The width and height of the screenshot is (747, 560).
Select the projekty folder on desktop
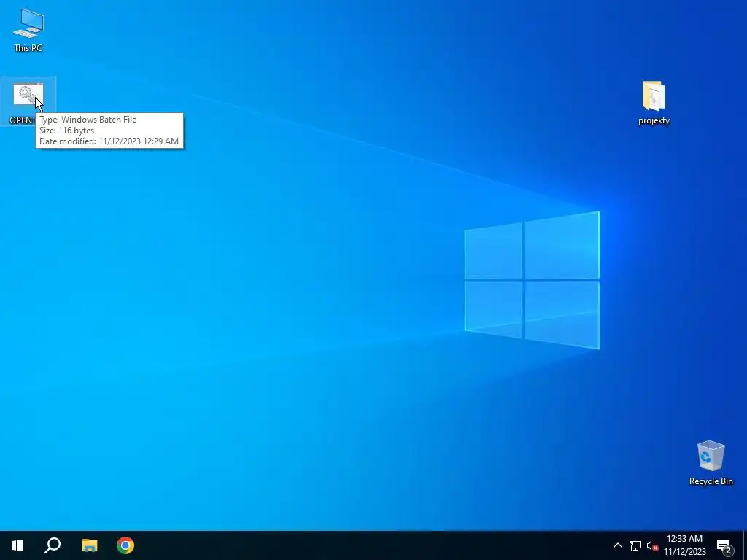[x=654, y=103]
